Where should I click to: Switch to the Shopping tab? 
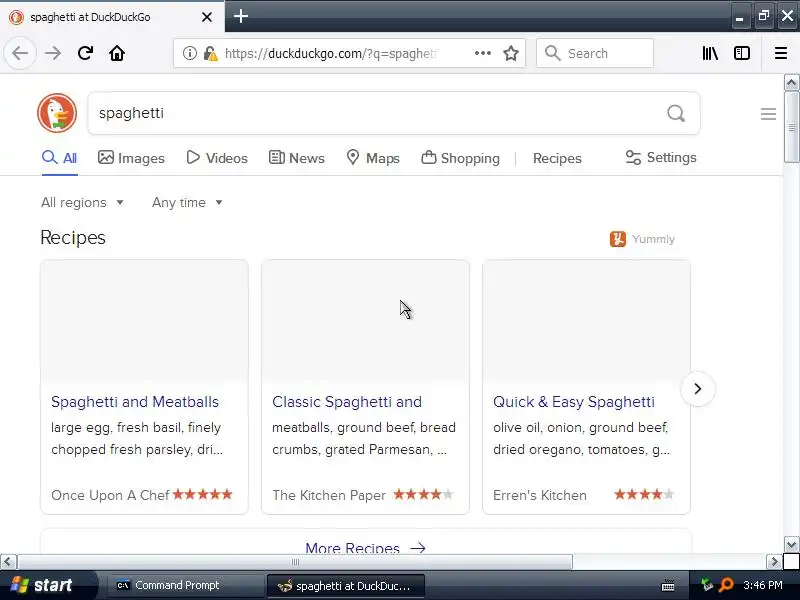(x=461, y=158)
